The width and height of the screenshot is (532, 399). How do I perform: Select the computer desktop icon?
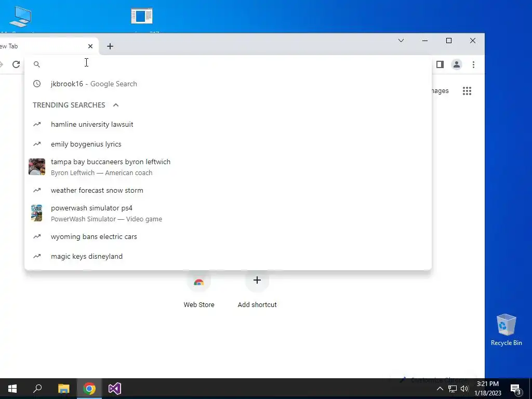(x=20, y=17)
